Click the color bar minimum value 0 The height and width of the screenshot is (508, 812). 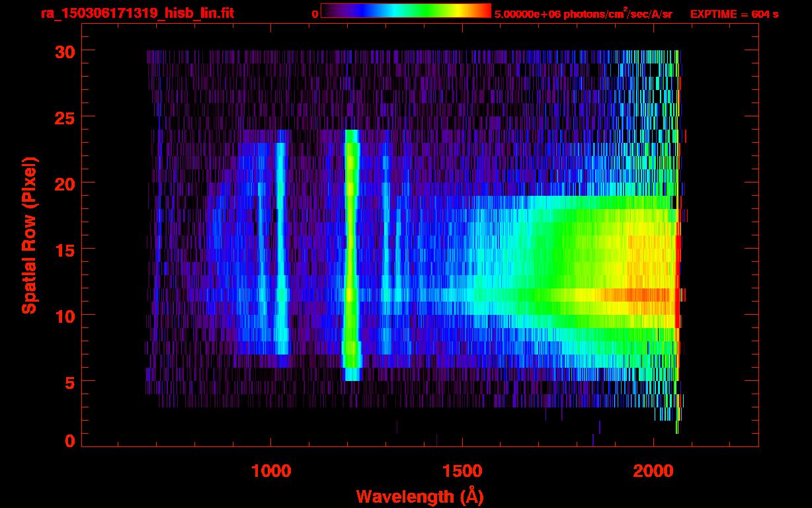315,14
